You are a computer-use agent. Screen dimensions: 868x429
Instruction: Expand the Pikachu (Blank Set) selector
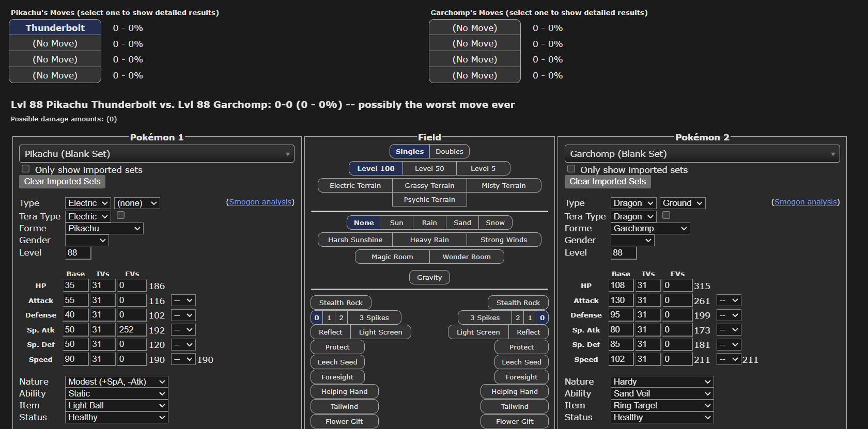[157, 154]
